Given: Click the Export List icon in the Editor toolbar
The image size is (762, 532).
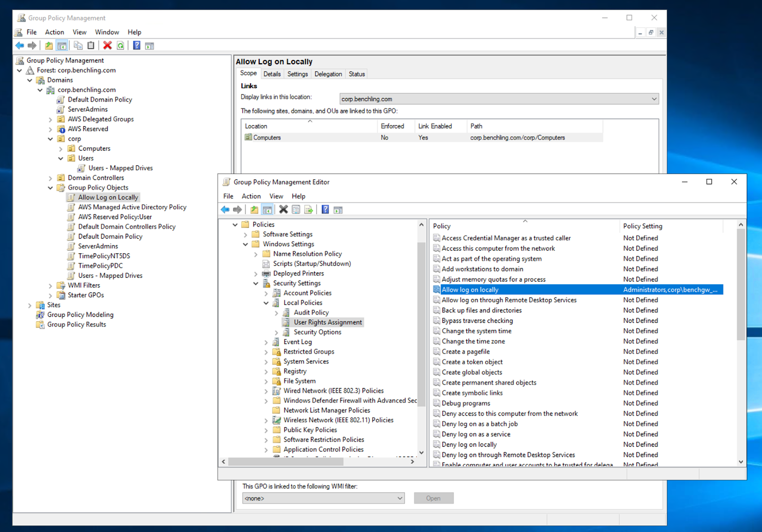Looking at the screenshot, I should (309, 210).
